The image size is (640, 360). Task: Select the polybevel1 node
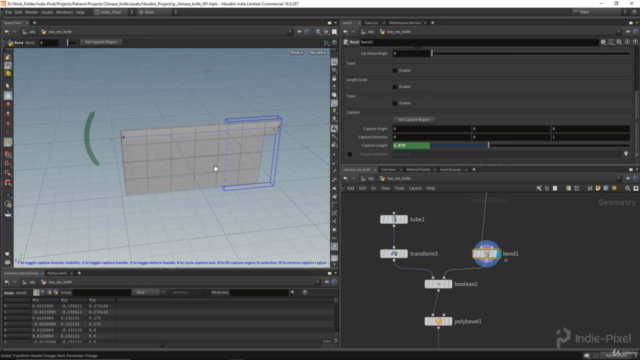click(438, 322)
